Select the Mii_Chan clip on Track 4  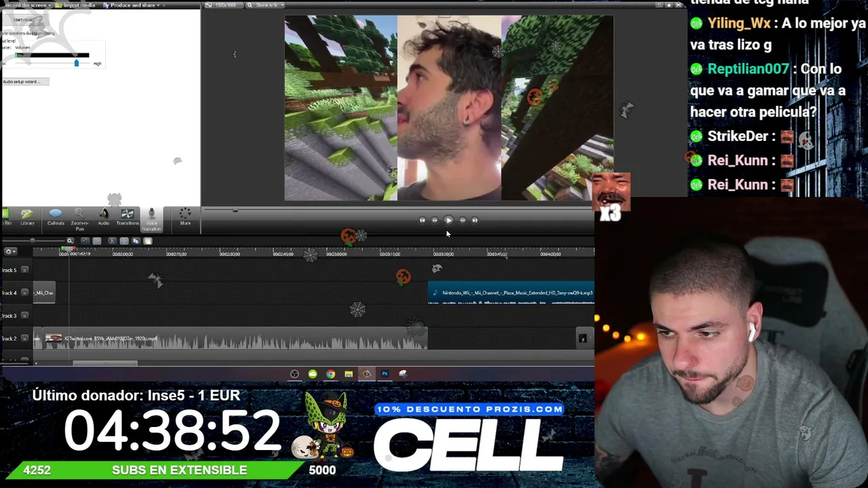(x=44, y=293)
